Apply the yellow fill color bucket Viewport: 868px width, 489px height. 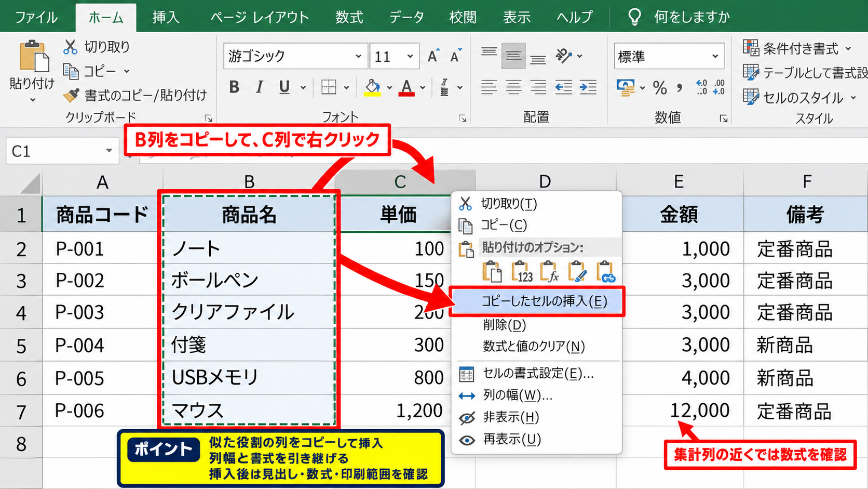372,87
